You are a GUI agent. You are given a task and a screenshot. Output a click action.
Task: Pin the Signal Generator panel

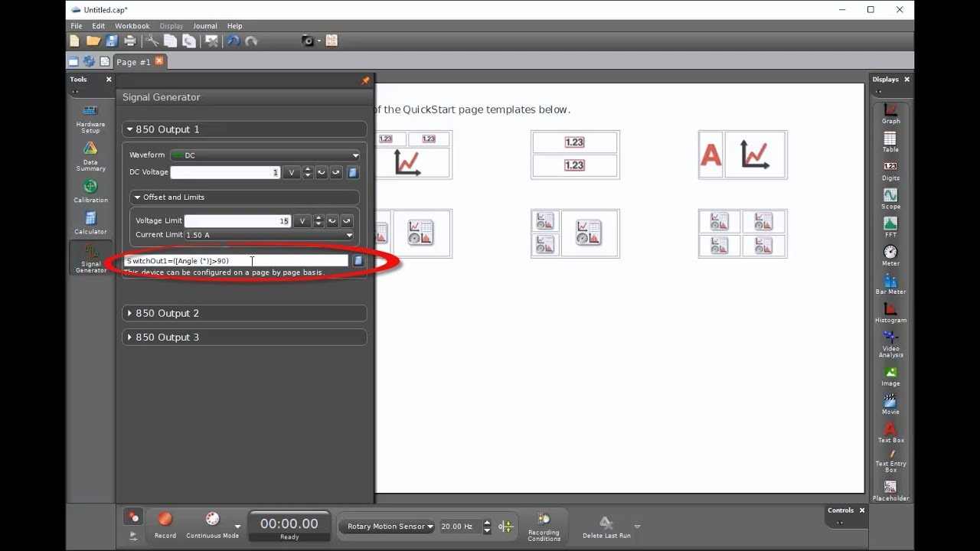365,80
